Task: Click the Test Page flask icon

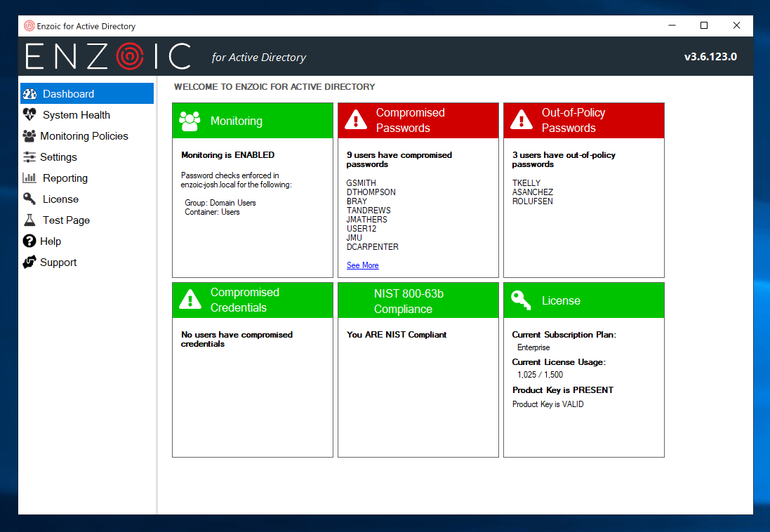Action: [29, 220]
